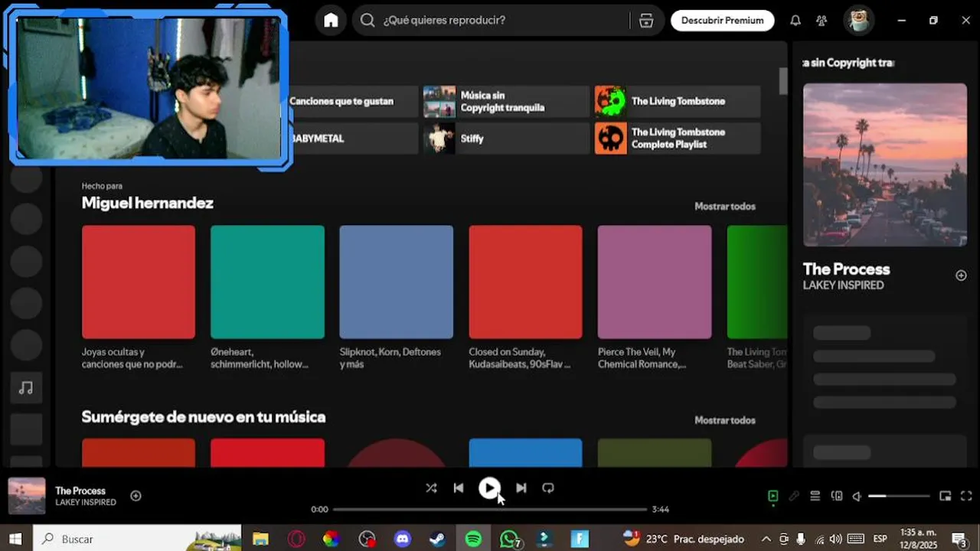
Task: Open the Closed on Sunday, Kudasaibeats mix card
Action: point(525,298)
